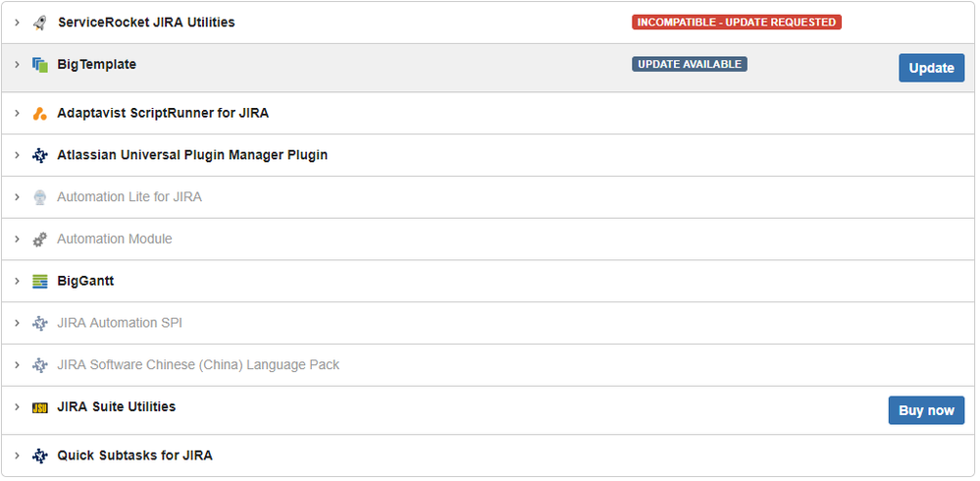This screenshot has width=980, height=481.
Task: Click the BigTemplate plugin icon
Action: (x=40, y=65)
